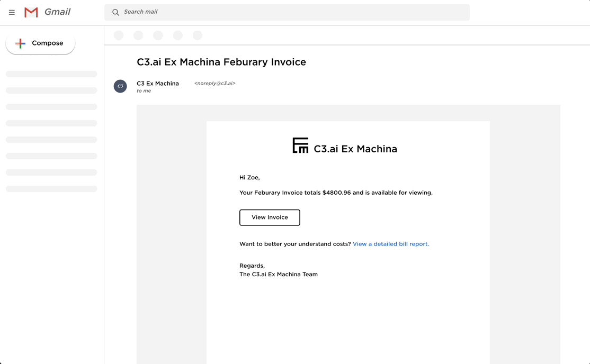The width and height of the screenshot is (590, 364).
Task: Click the sender name C3 Ex Machina
Action: [158, 84]
